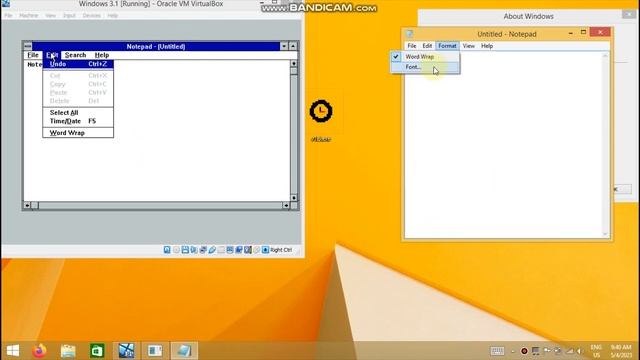
Task: Click the vertical scroll thumb in Windows 3.1 Notepad
Action: 293,71
